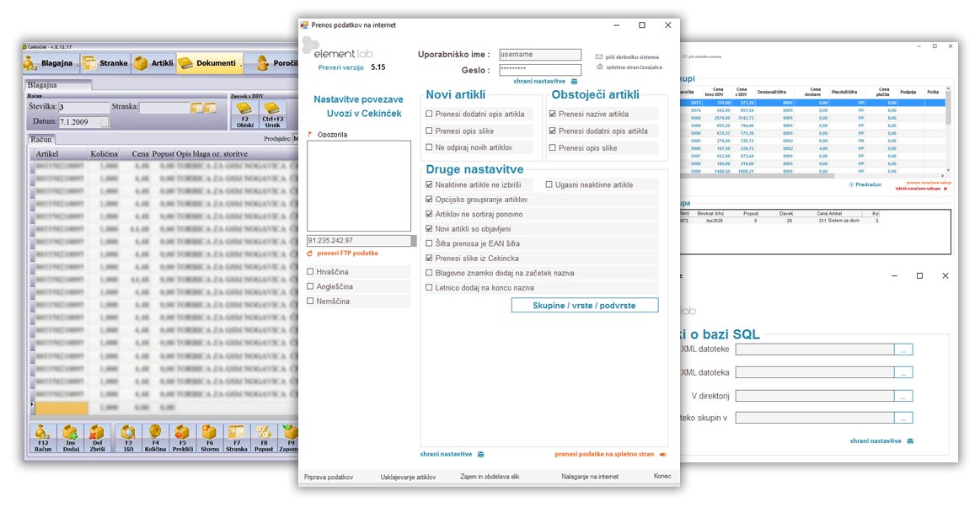This screenshot has width=980, height=507.
Task: Uncheck Prenesi dodatni opis artikla under Obstoječi artikli
Action: 553,131
